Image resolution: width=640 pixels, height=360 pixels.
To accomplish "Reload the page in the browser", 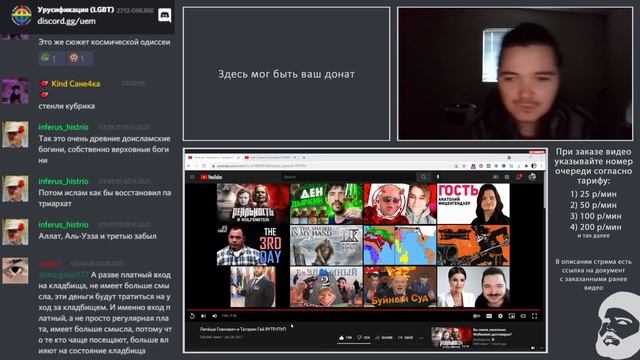I will pyautogui.click(x=204, y=166).
